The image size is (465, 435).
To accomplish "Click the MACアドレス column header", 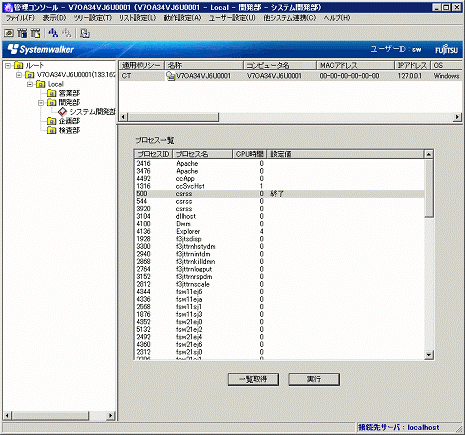I will coord(356,65).
